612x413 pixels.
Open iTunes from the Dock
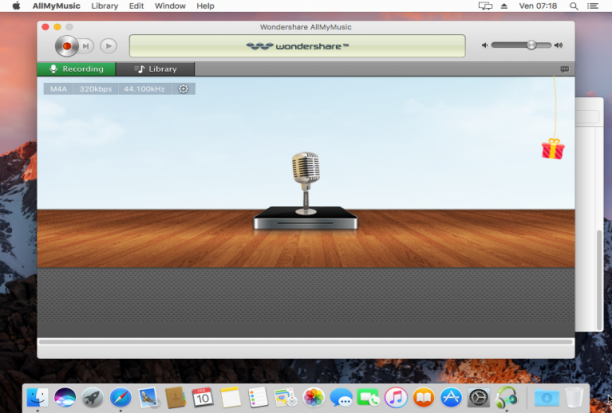click(x=396, y=398)
